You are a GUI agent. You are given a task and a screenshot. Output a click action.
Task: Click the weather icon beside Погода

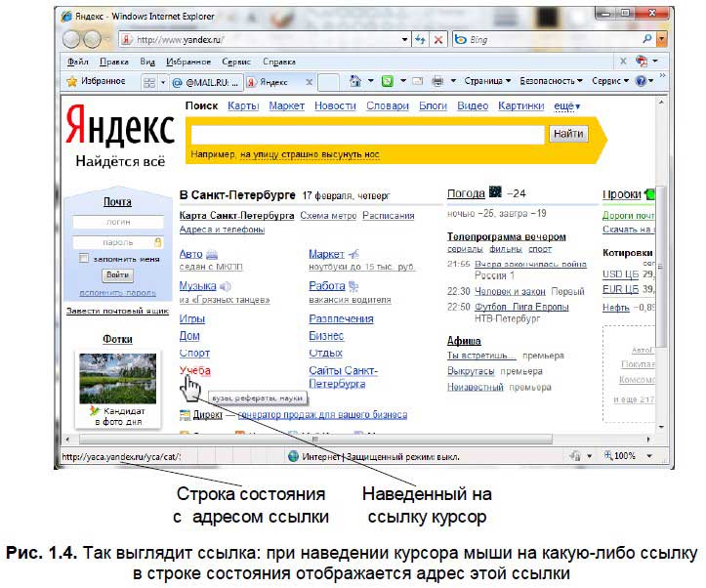[495, 192]
